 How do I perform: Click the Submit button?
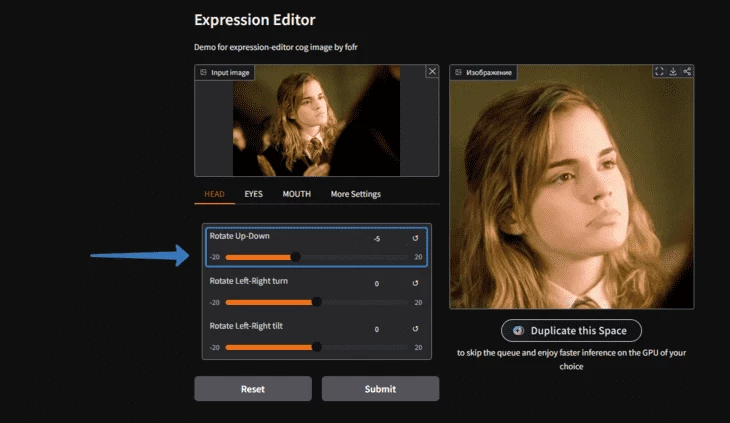380,389
